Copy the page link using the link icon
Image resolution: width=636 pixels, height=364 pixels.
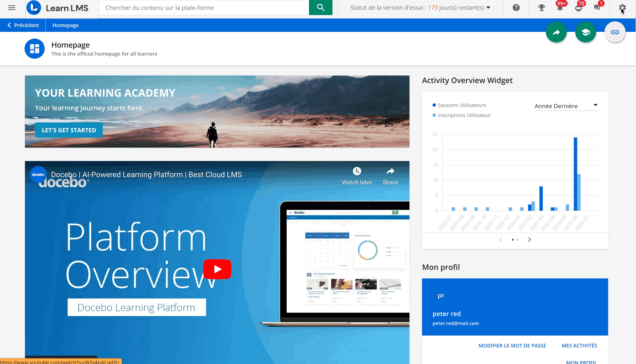point(615,32)
